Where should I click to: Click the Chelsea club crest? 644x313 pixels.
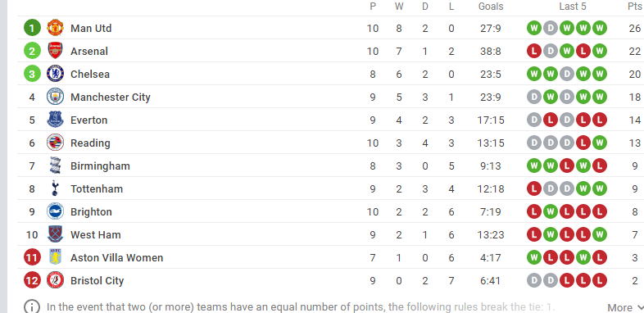(x=55, y=74)
